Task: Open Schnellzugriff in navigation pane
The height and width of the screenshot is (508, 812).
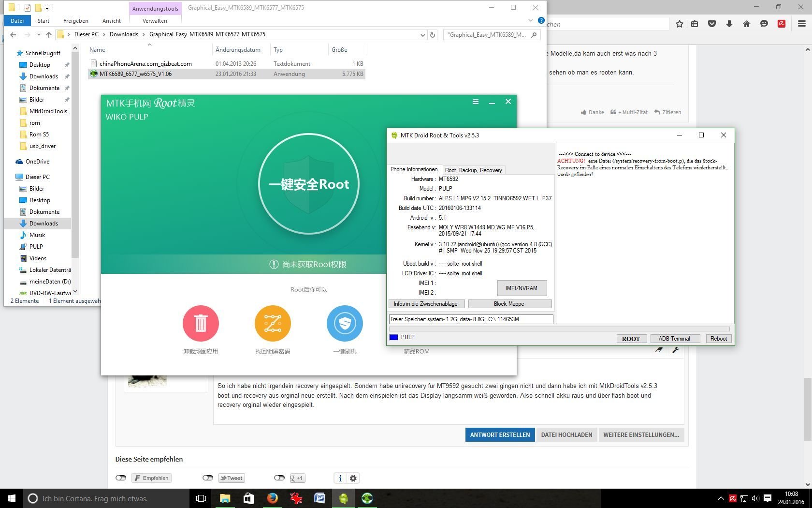Action: tap(43, 53)
